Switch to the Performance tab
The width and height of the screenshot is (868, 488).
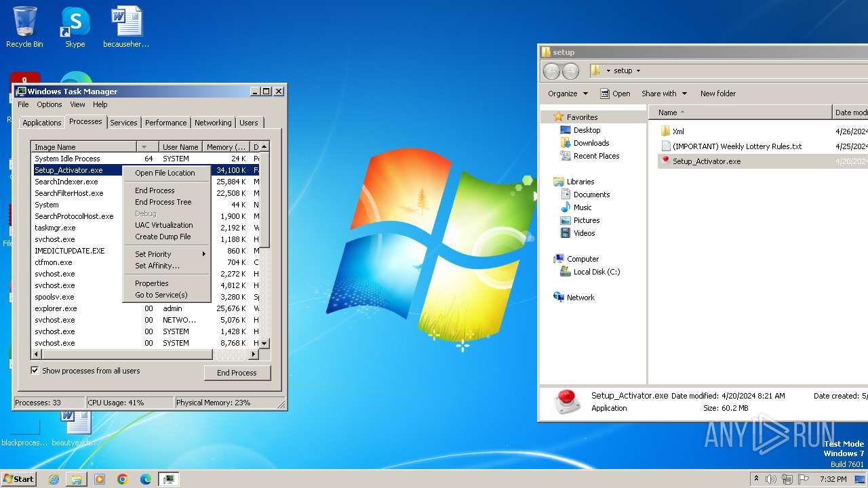[x=165, y=123]
